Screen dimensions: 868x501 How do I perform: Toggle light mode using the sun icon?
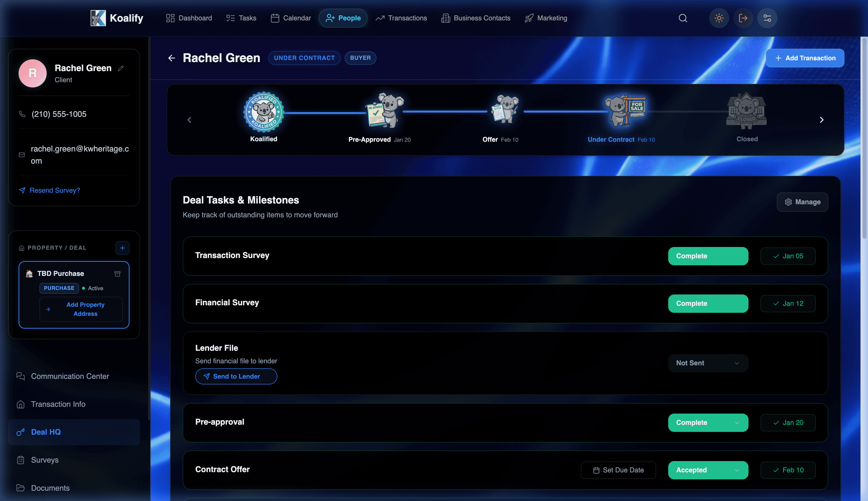point(719,18)
